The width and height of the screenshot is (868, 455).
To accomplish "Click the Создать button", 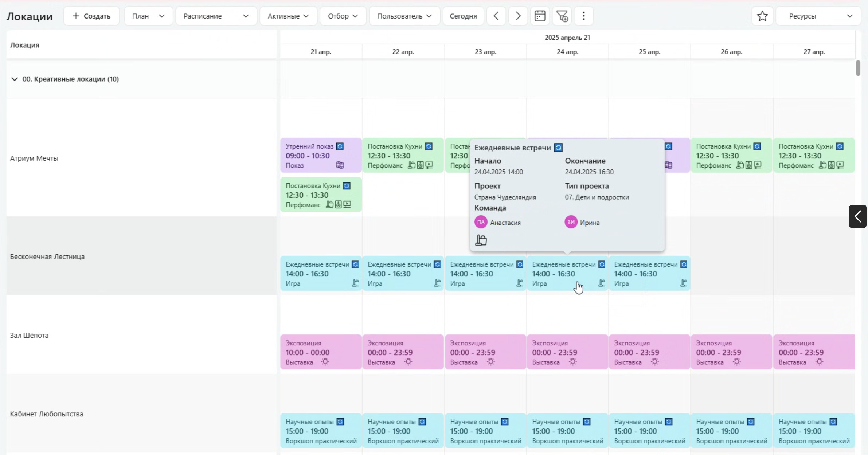I will click(91, 16).
